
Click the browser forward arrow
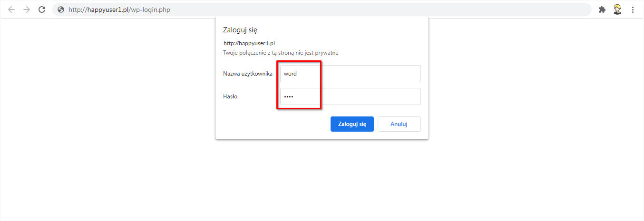[27, 10]
